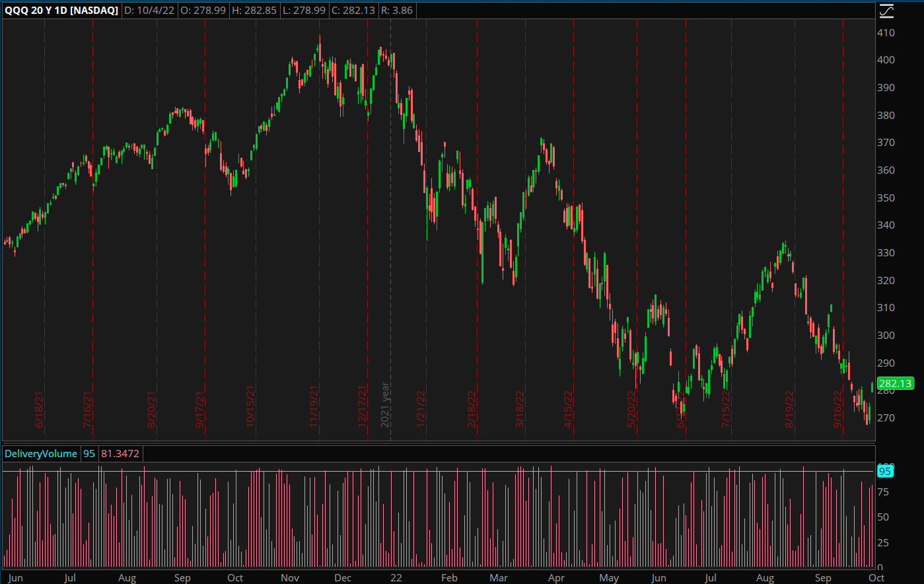Select the 2/18/22 expiration marker

click(472, 409)
